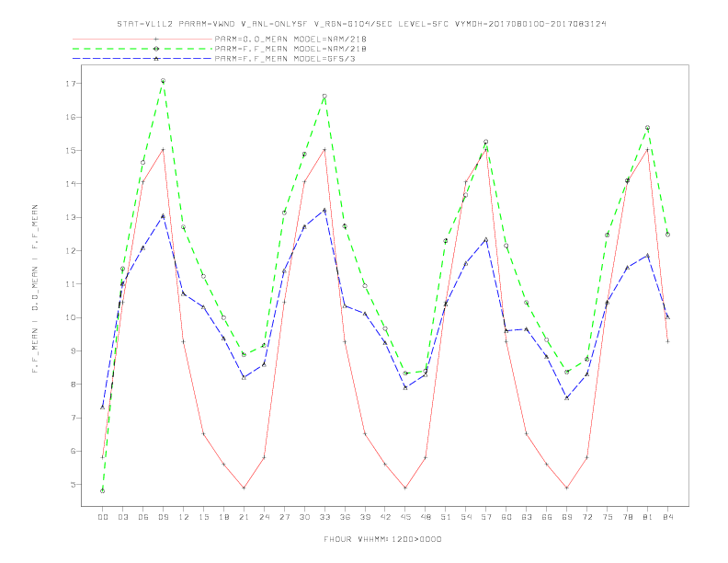Viewport: 728px width, 563px height.
Task: Click blue triangle marker at hour 69
Action: pyautogui.click(x=567, y=398)
